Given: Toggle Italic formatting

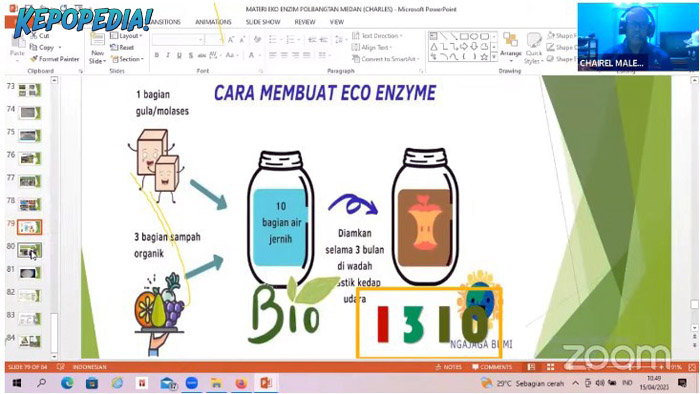Looking at the screenshot, I should [168, 55].
